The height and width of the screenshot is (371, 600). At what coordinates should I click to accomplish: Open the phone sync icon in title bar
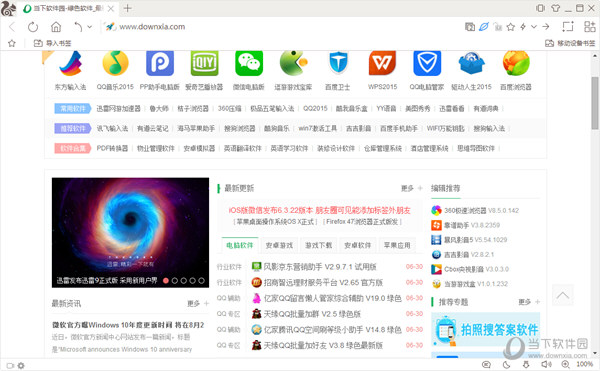[540, 8]
